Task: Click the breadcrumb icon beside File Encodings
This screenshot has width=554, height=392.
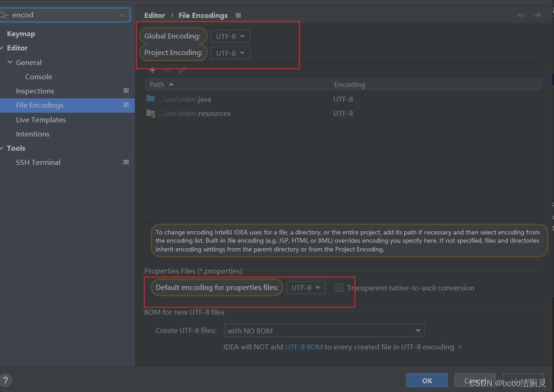Action: (238, 15)
